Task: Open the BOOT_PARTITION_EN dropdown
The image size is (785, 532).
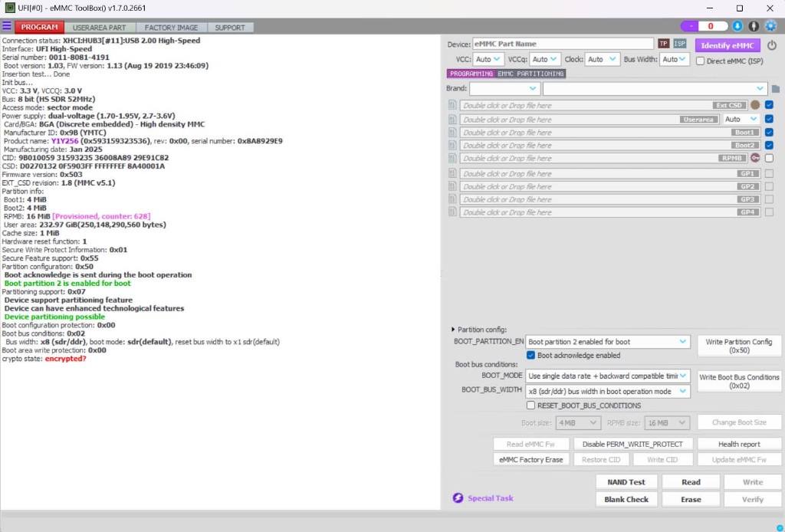Action: point(607,342)
